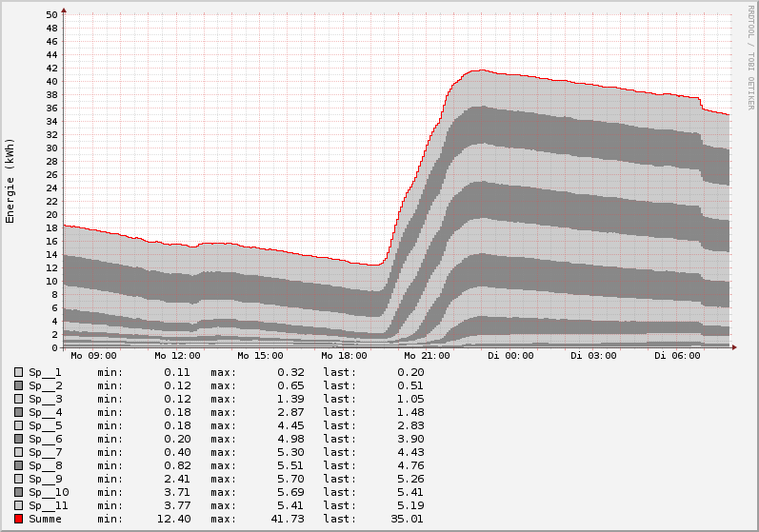The height and width of the screenshot is (532, 759).
Task: Select the Summe max value 41.73
Action: (x=288, y=519)
